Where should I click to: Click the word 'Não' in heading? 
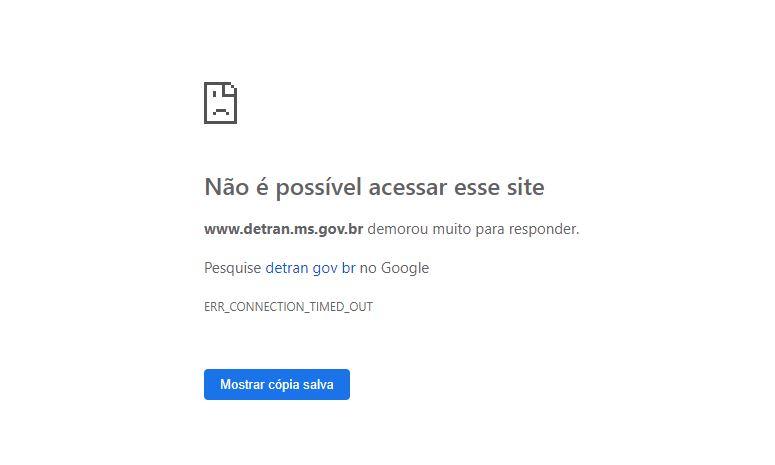click(x=226, y=187)
